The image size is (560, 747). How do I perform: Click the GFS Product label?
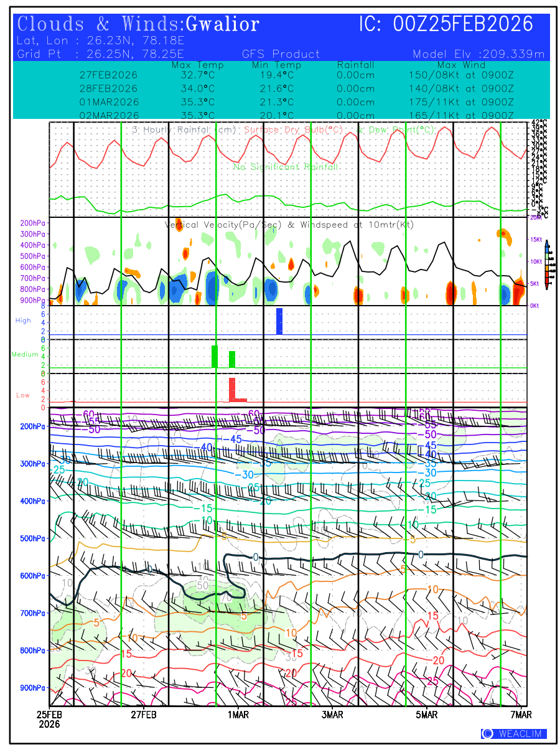coord(281,54)
